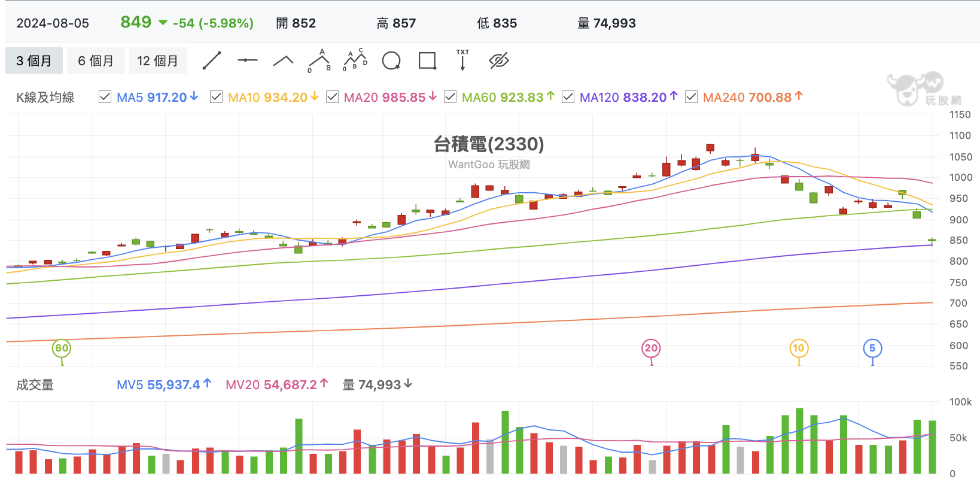Screen dimensions: 980x479
Task: Uncheck the MA240 moving average checkbox
Action: 691,97
